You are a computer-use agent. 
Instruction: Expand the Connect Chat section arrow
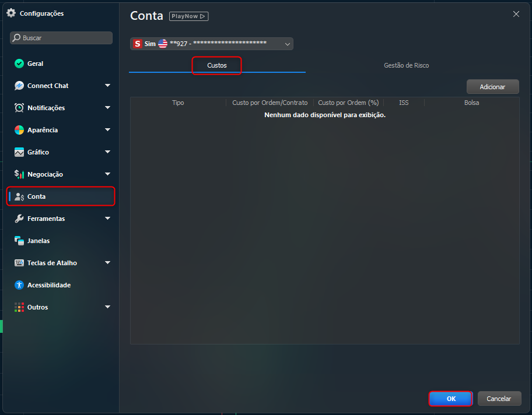tap(107, 86)
